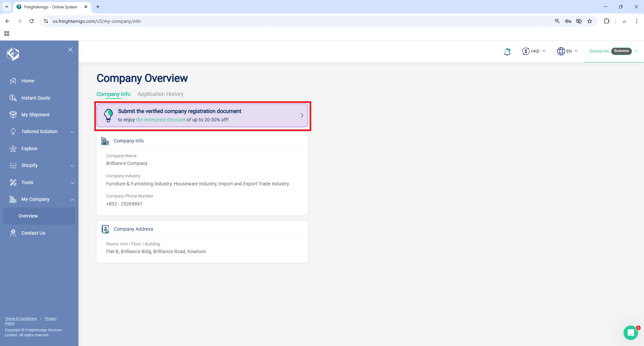The image size is (644, 346).
Task: Click the Company Address contact icon
Action: [x=105, y=229]
